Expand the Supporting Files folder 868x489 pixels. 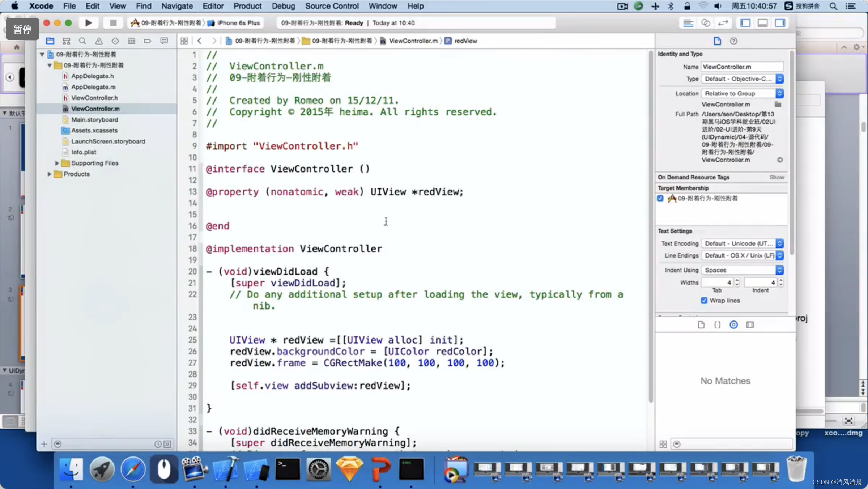pyautogui.click(x=57, y=163)
